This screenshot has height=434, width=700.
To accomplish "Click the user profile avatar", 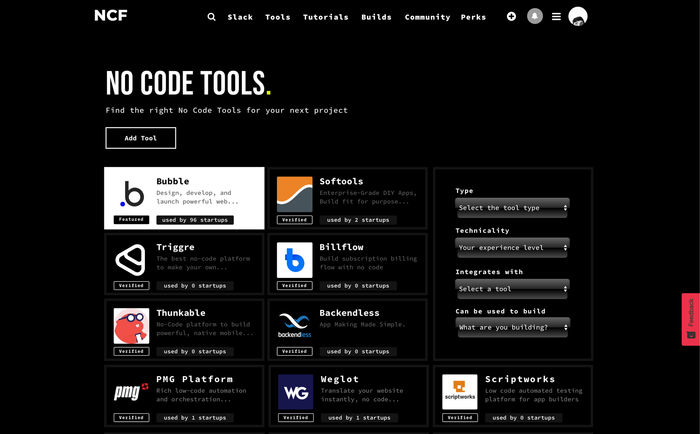I will [578, 17].
